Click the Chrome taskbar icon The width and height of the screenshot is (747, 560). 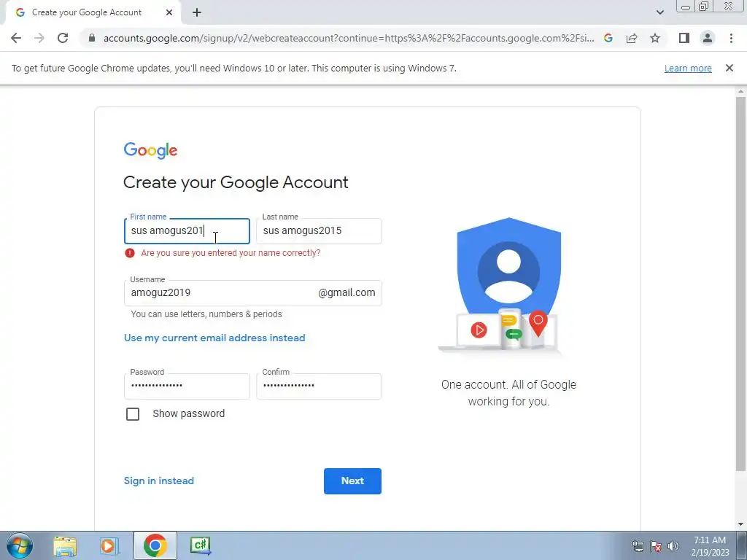(x=155, y=545)
